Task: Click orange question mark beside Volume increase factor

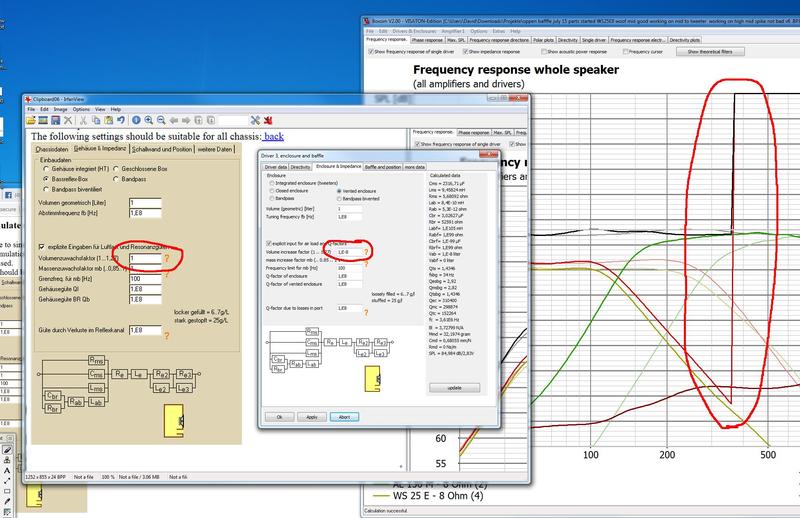Action: pyautogui.click(x=368, y=251)
